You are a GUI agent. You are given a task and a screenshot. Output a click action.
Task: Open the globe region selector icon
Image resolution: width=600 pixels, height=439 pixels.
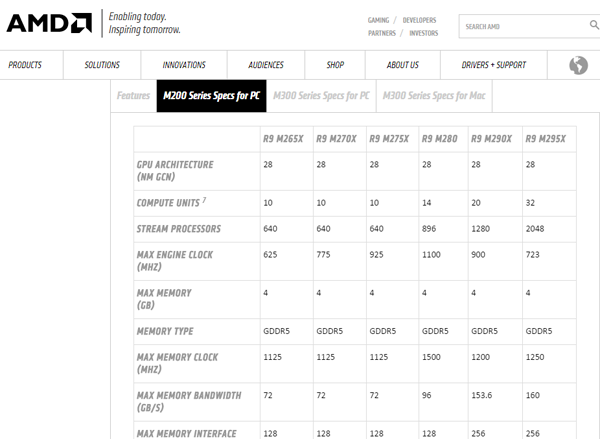click(x=578, y=65)
